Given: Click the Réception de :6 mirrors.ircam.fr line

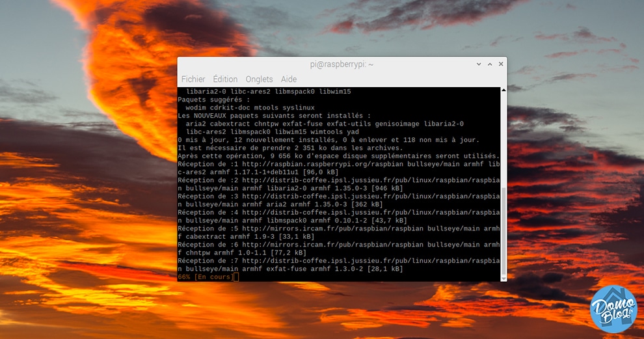Looking at the screenshot, I should (338, 245).
